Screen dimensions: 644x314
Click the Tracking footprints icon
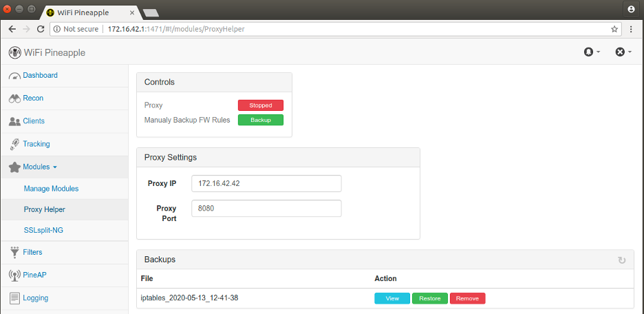pyautogui.click(x=14, y=144)
